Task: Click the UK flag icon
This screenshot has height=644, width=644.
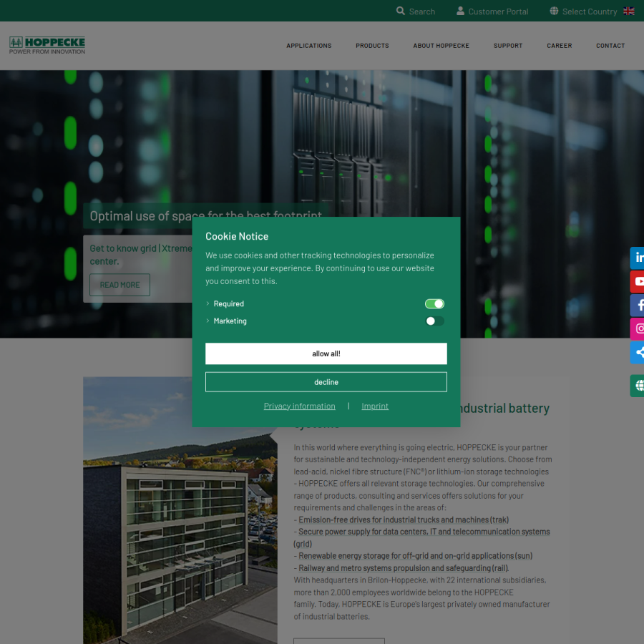Action: click(629, 11)
